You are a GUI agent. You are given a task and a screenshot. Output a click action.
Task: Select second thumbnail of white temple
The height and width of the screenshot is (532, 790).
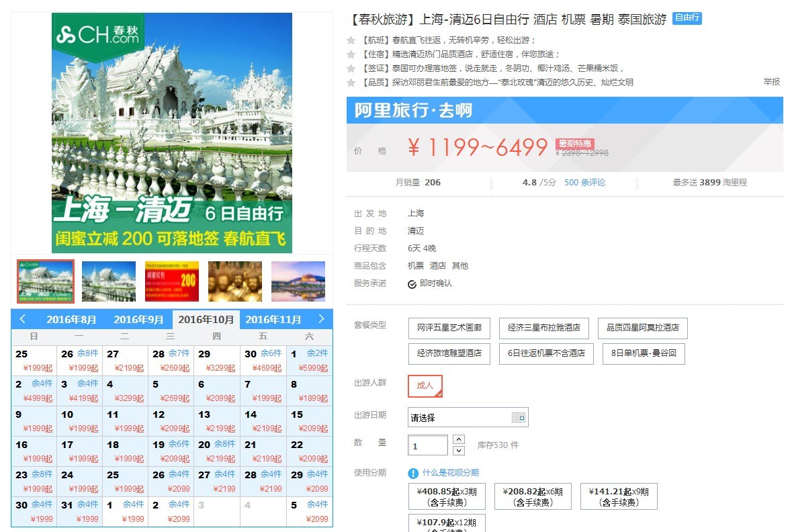point(109,281)
